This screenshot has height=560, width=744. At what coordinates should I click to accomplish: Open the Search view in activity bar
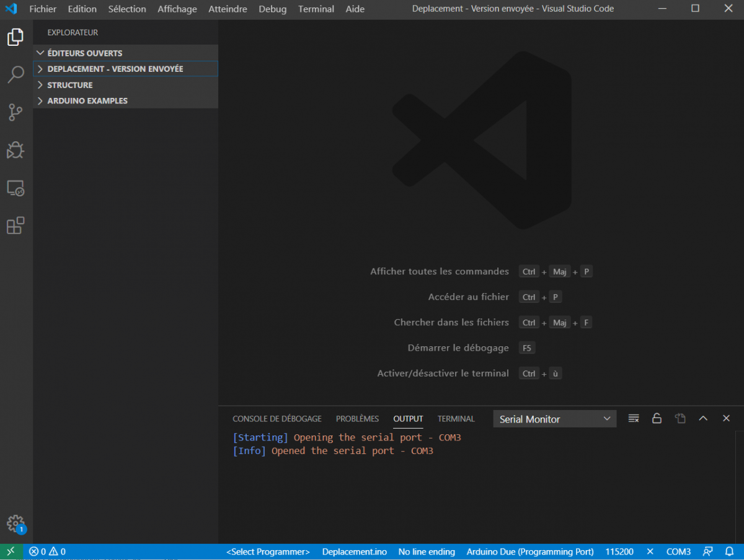pos(15,75)
